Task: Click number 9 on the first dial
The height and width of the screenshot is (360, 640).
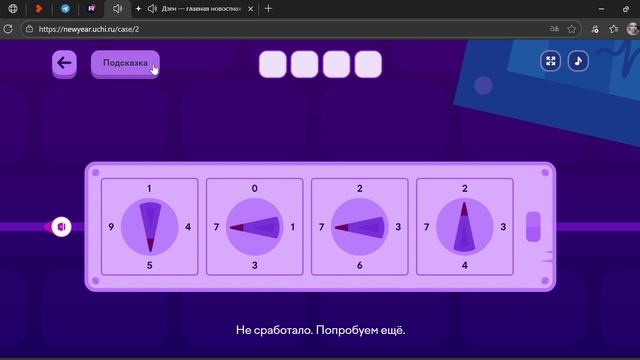Action: click(111, 227)
